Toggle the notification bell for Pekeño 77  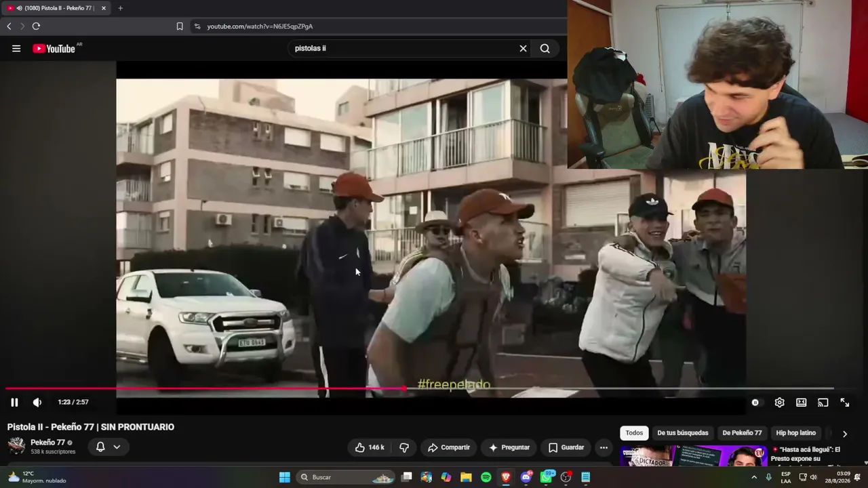(x=100, y=447)
